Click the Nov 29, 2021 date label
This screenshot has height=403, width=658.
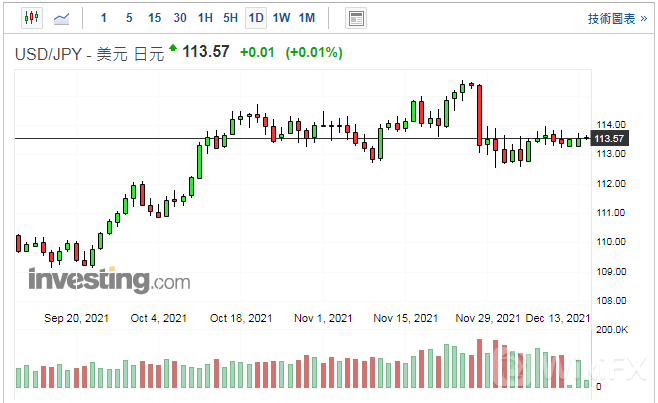487,318
